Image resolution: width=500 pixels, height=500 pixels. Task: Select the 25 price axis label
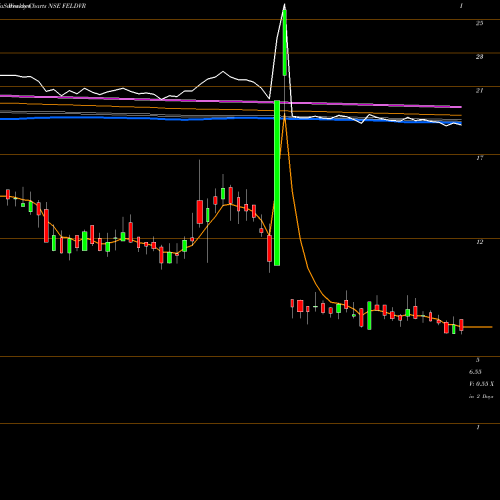pyautogui.click(x=479, y=23)
